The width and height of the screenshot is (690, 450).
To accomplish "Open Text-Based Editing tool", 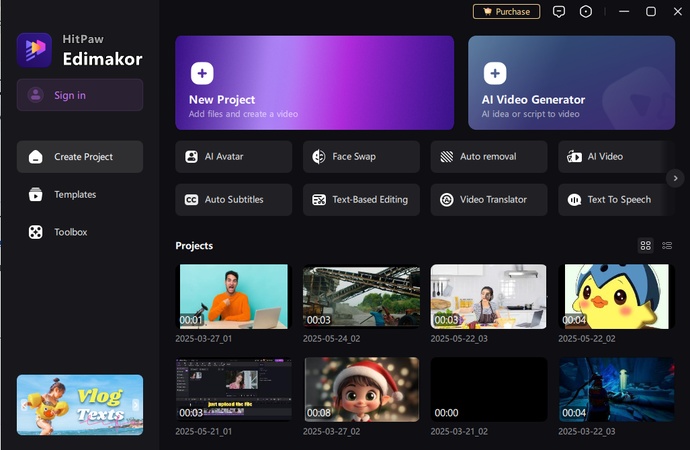I will coord(361,200).
